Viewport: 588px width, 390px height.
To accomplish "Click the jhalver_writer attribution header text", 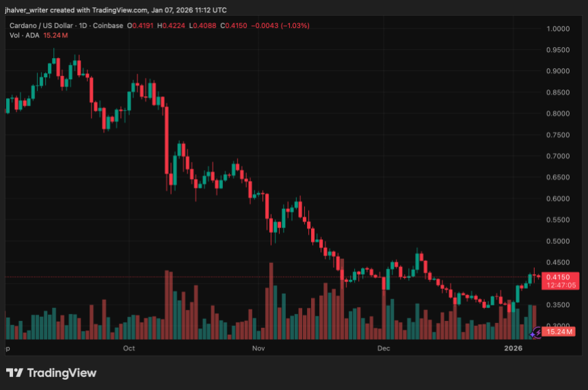I will click(x=116, y=10).
